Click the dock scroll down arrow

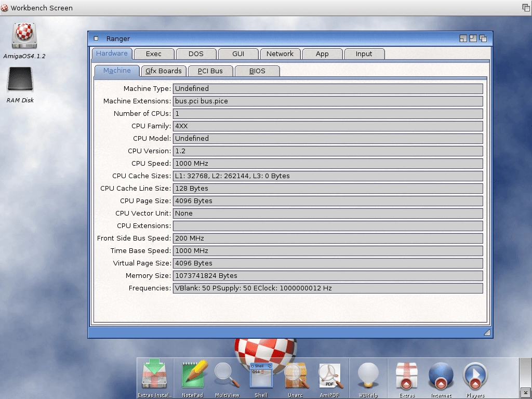pos(525,393)
